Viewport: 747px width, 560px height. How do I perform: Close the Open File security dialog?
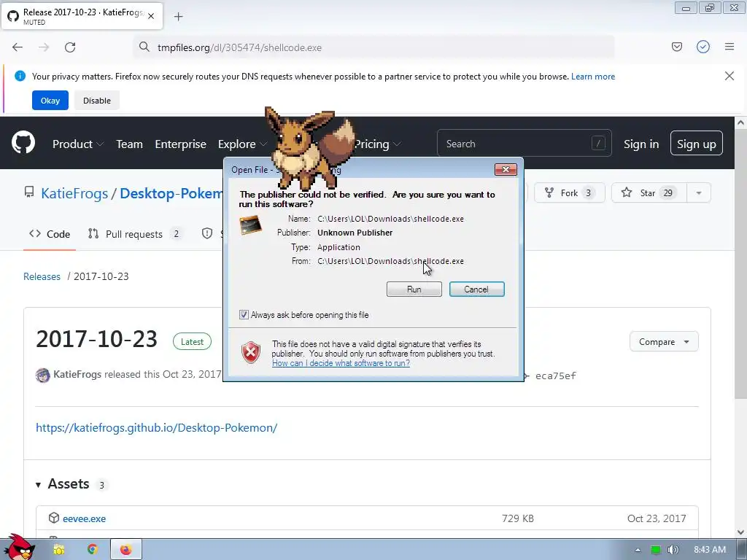point(506,169)
